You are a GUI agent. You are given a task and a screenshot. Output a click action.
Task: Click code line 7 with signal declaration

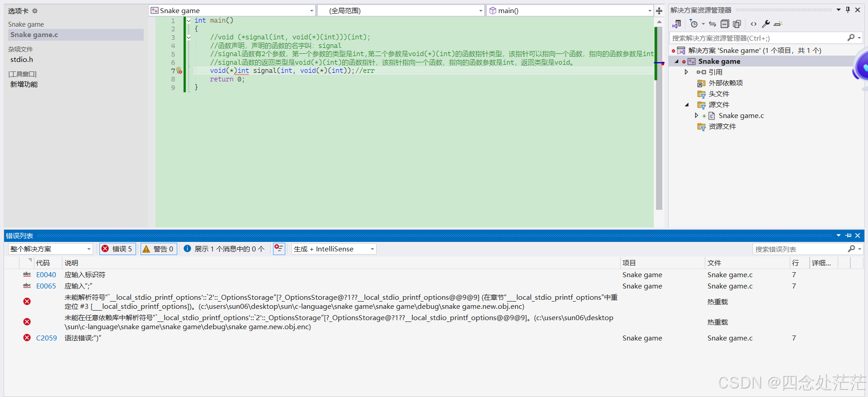click(x=292, y=71)
